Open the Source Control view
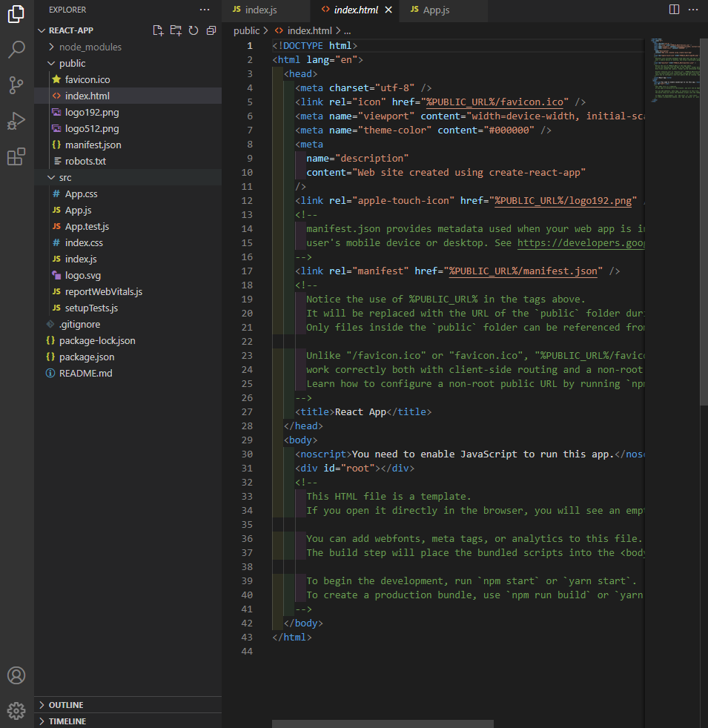The width and height of the screenshot is (708, 728). tap(16, 85)
